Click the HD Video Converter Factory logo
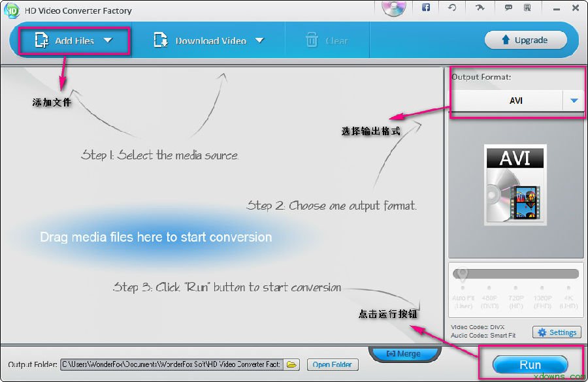Image resolution: width=588 pixels, height=382 pixels. 12,10
